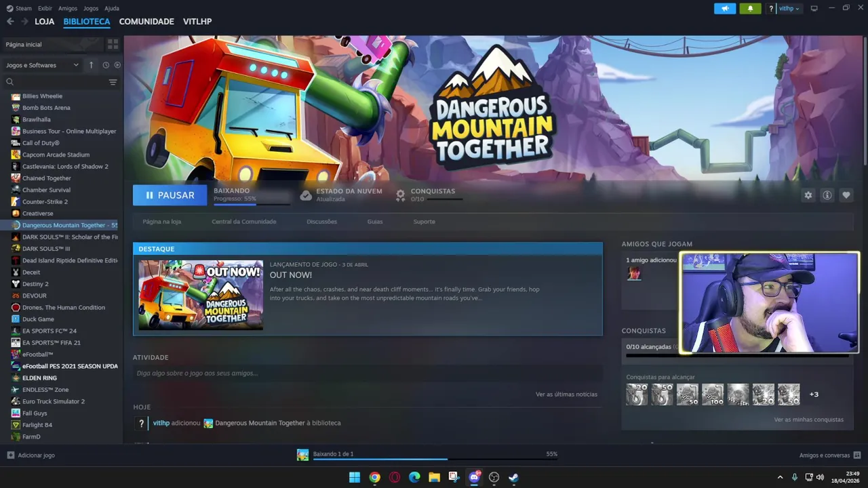
Task: Click the taskbar clock and date
Action: [x=846, y=477]
